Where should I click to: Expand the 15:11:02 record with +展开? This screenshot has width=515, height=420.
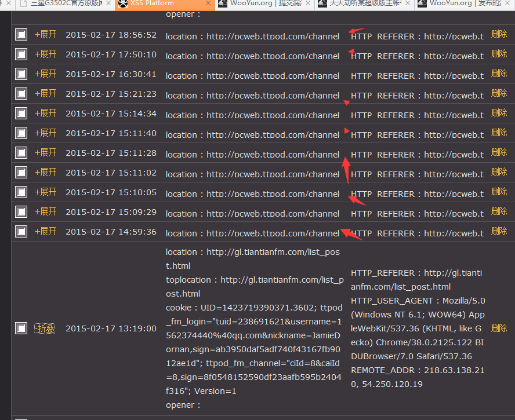point(46,172)
